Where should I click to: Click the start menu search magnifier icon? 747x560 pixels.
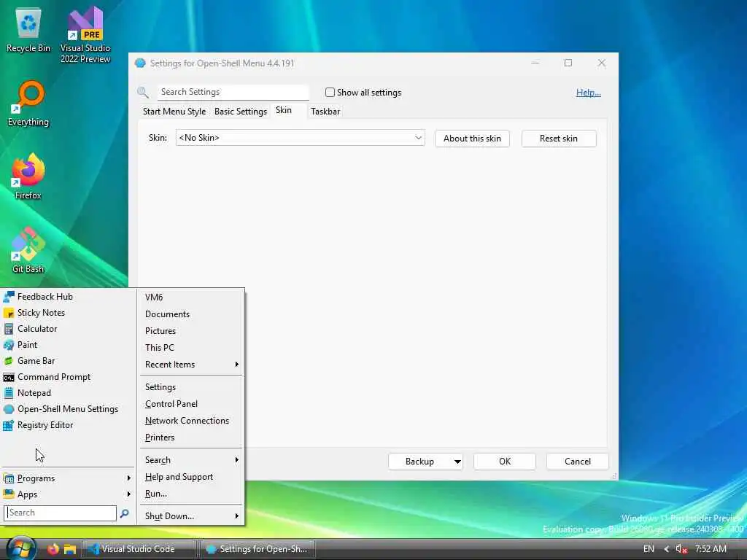tap(124, 513)
